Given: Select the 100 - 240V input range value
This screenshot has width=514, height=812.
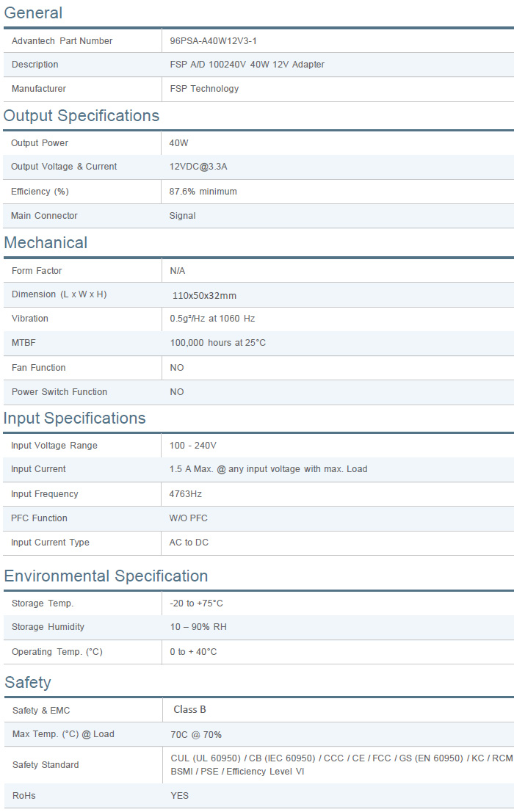Looking at the screenshot, I should point(193,446).
